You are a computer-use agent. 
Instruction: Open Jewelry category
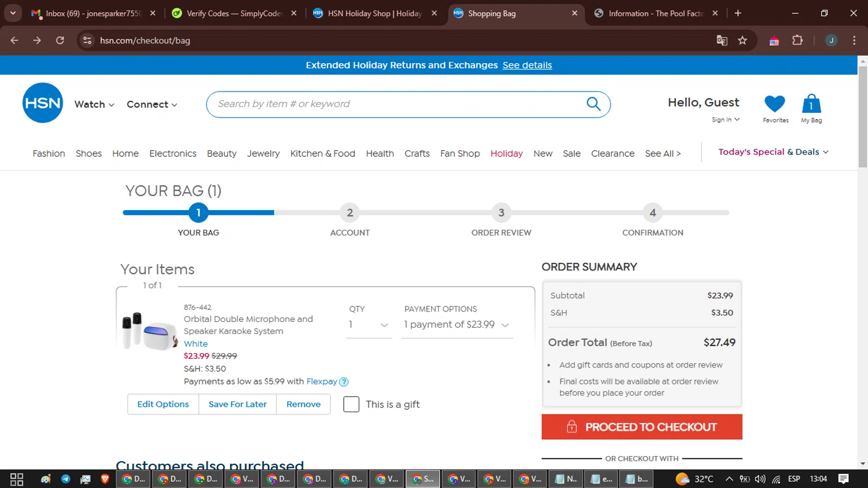[263, 153]
